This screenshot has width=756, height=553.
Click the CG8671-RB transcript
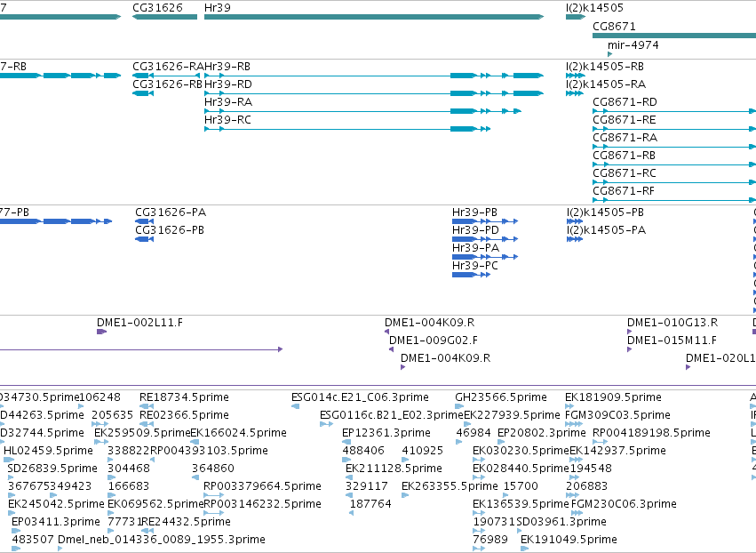pos(624,156)
